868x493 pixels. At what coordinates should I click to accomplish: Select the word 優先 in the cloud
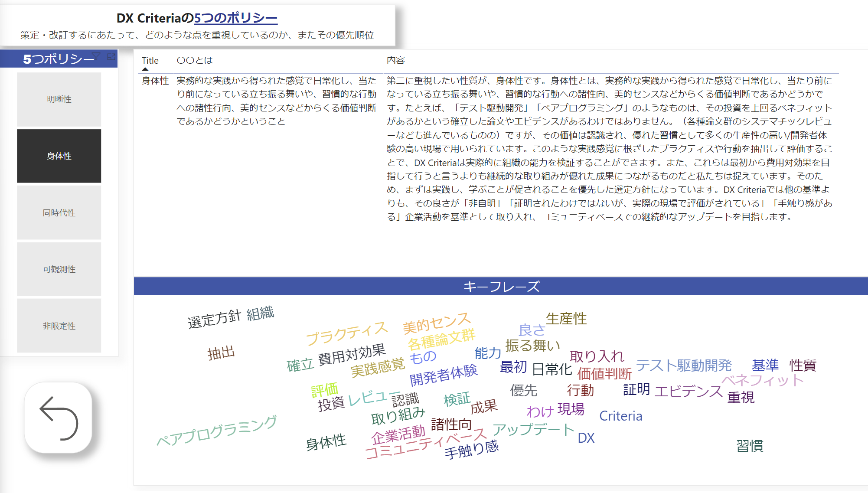click(524, 390)
